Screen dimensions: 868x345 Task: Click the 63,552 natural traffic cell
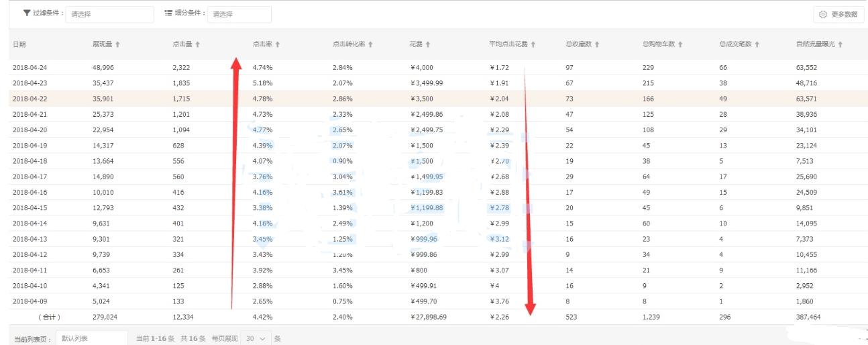tap(807, 68)
